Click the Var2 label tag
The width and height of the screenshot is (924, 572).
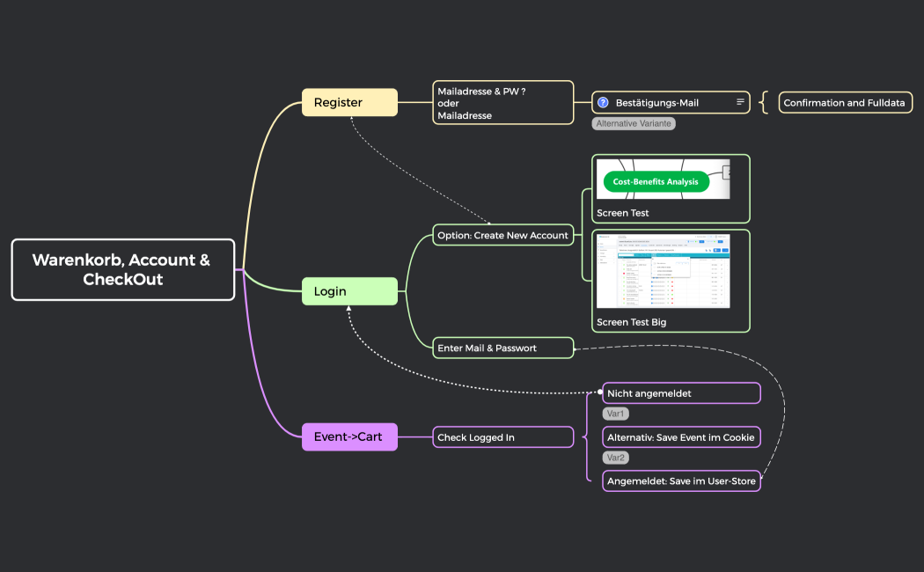coord(616,458)
